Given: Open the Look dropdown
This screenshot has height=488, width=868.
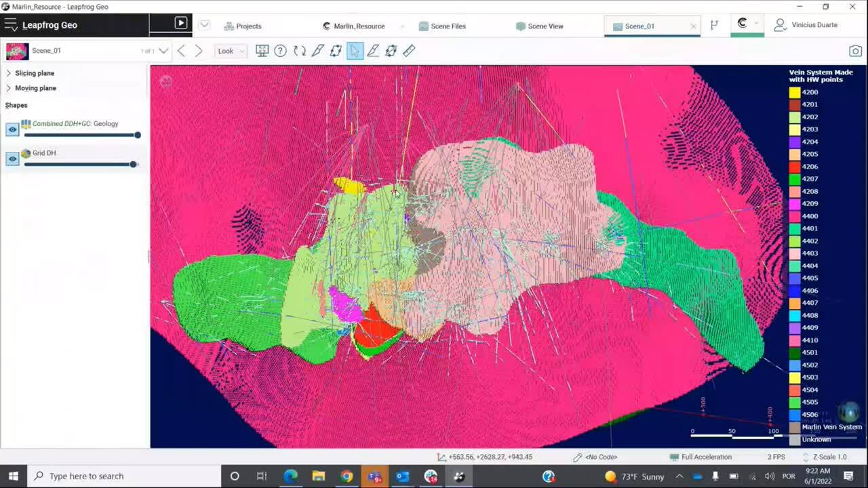Looking at the screenshot, I should [231, 51].
